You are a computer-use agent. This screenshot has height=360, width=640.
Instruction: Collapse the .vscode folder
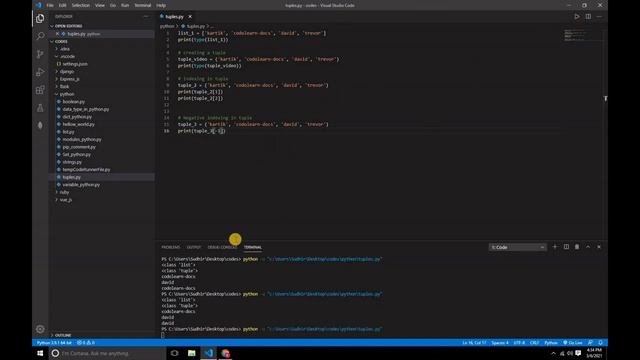(67, 57)
